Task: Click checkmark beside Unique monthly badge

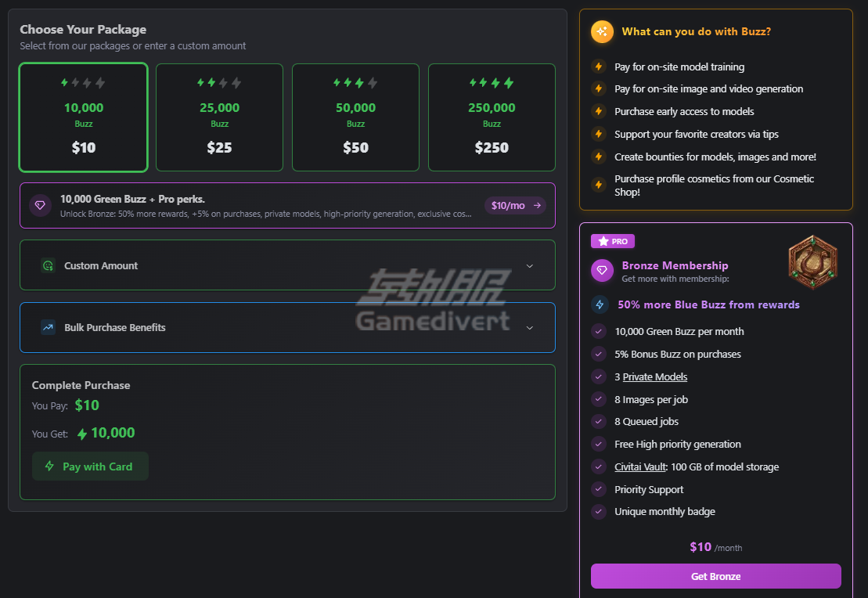Action: coord(599,512)
